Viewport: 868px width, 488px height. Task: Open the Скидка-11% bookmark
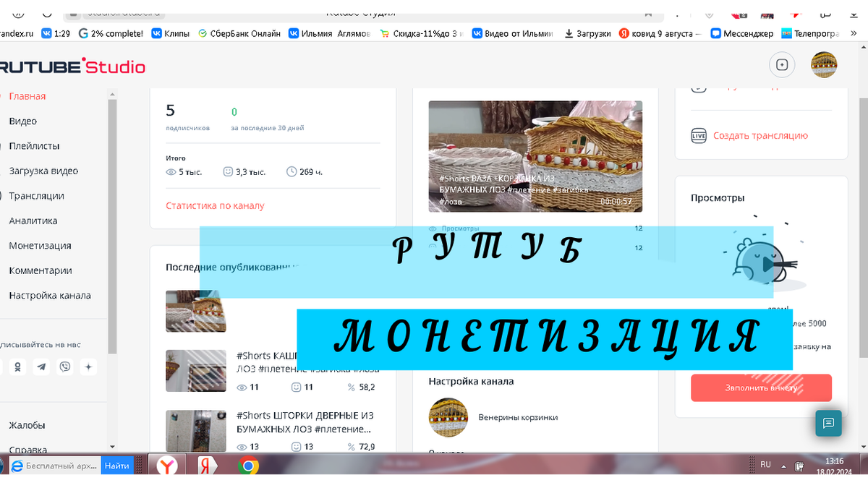(422, 33)
